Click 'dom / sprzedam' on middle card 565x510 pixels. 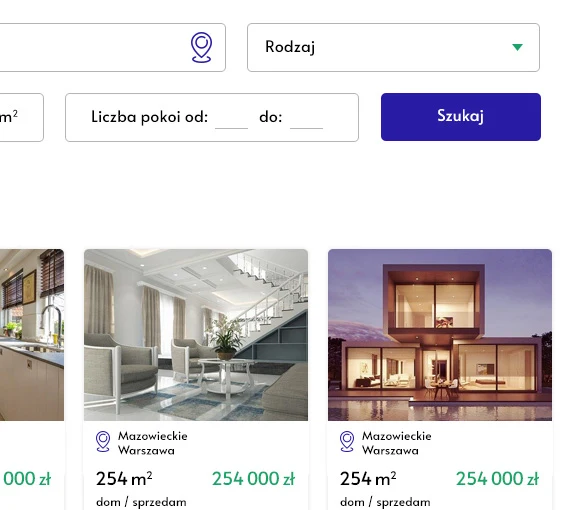click(x=141, y=502)
